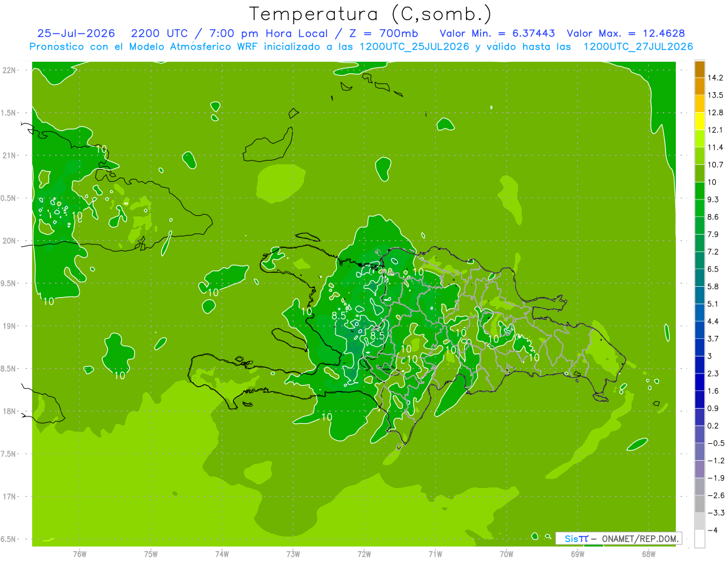The width and height of the screenshot is (728, 562).
Task: Click the colorbar label "7.9"
Action: point(713,234)
